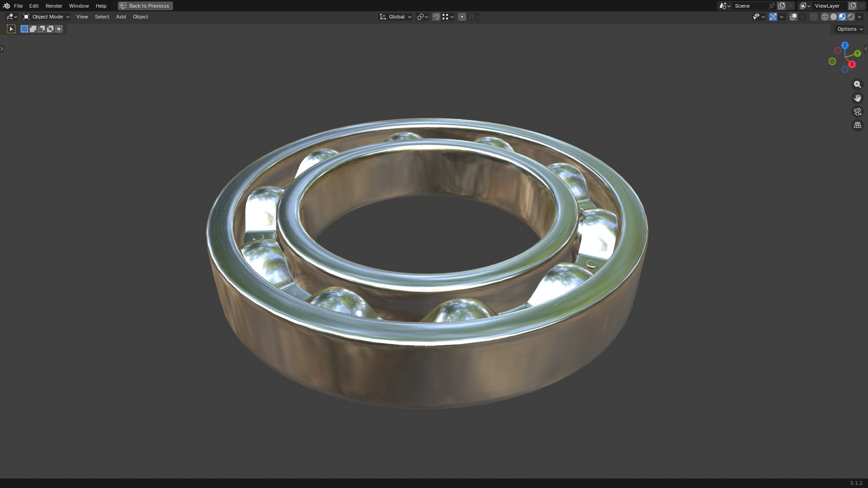868x488 pixels.
Task: Open the editor type selector dropdown
Action: click(x=11, y=17)
